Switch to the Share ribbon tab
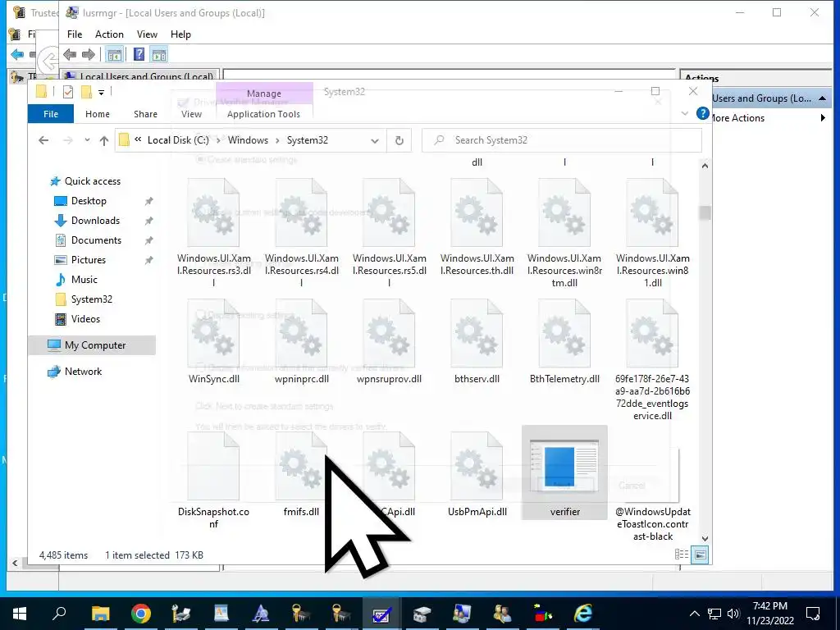This screenshot has width=840, height=630. [146, 114]
